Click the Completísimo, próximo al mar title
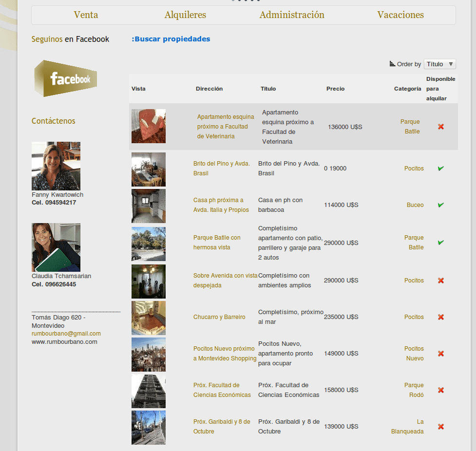 [290, 317]
